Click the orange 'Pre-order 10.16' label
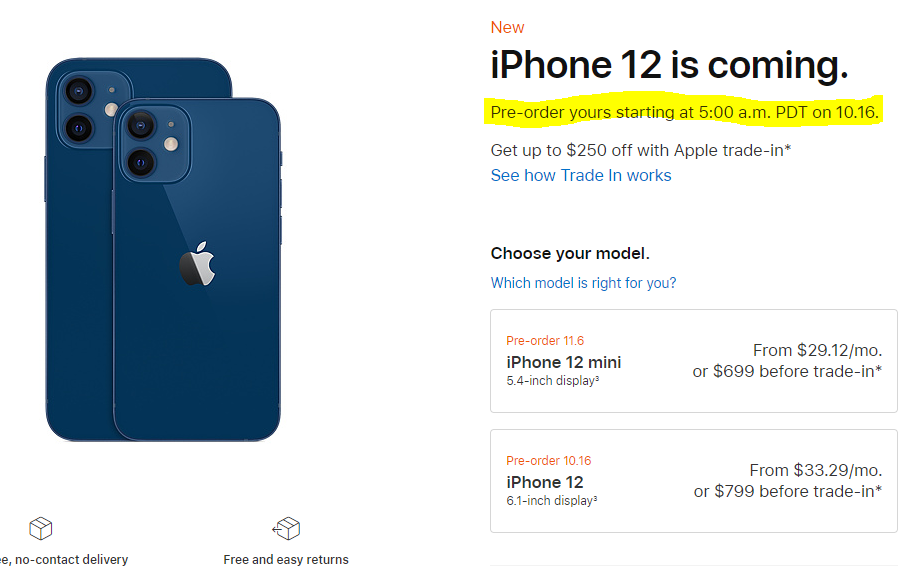Viewport: 913px width, 583px height. click(x=549, y=461)
